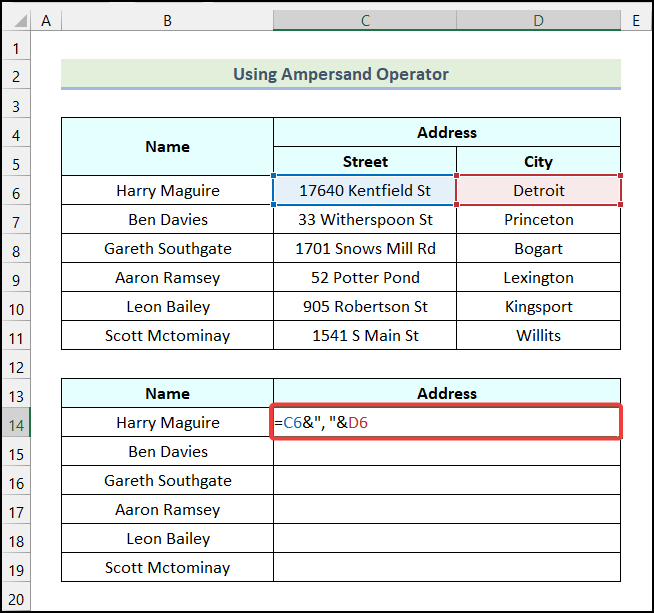The height and width of the screenshot is (613, 654).
Task: Select Ben Davies in row 7
Action: [167, 219]
